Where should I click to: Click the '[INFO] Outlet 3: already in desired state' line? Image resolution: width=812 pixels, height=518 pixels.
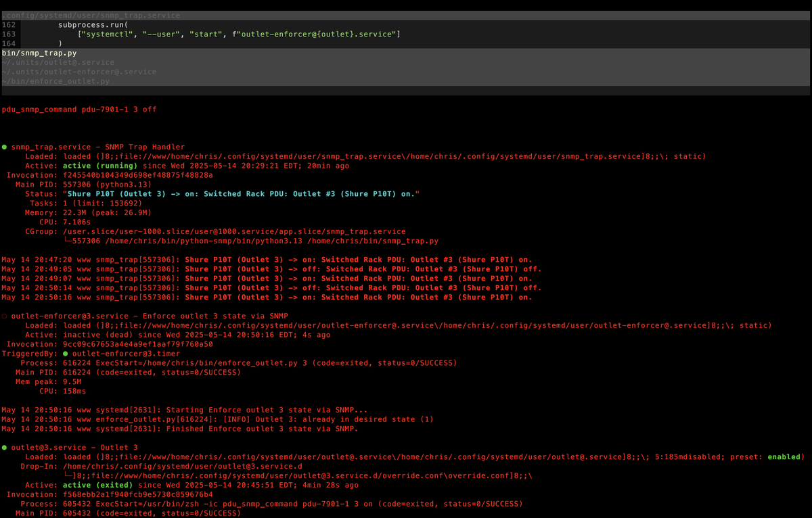point(218,419)
